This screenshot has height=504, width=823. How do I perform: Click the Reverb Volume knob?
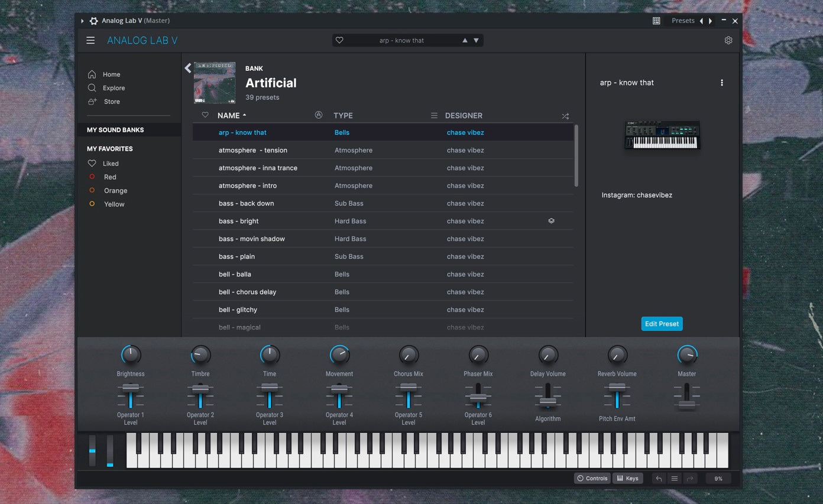tap(617, 355)
